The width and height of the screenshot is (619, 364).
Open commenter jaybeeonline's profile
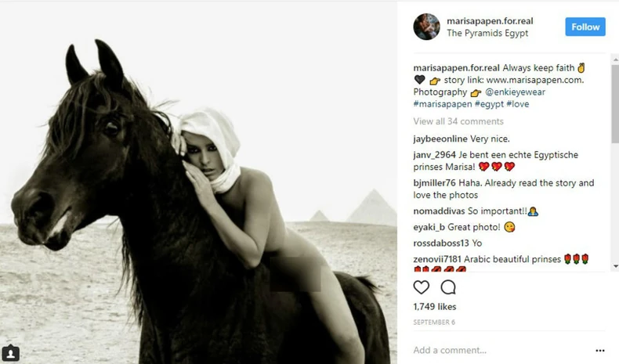440,139
